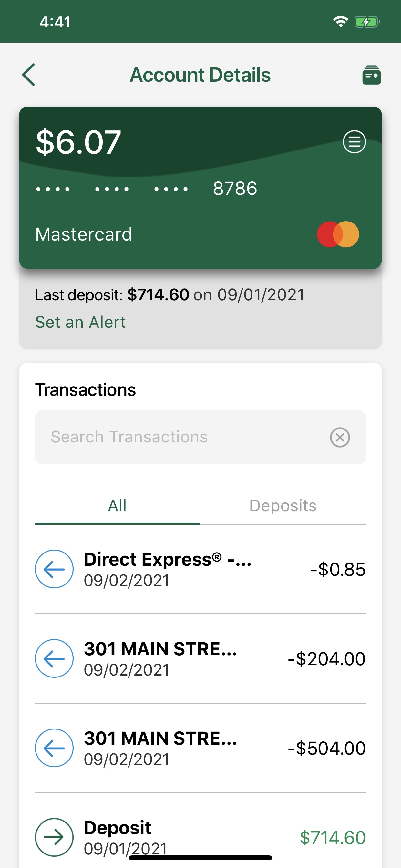The height and width of the screenshot is (868, 401).
Task: Tap the Set an Alert link
Action: 80,322
